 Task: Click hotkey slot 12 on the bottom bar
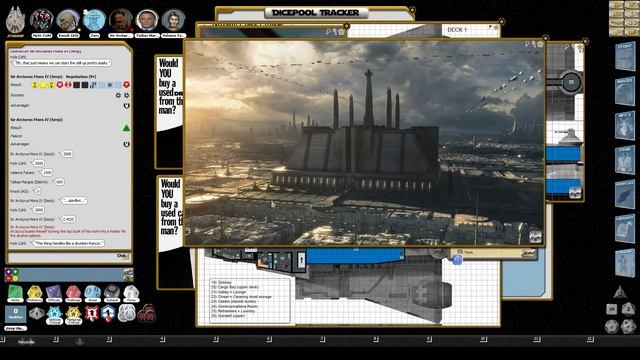590,339
